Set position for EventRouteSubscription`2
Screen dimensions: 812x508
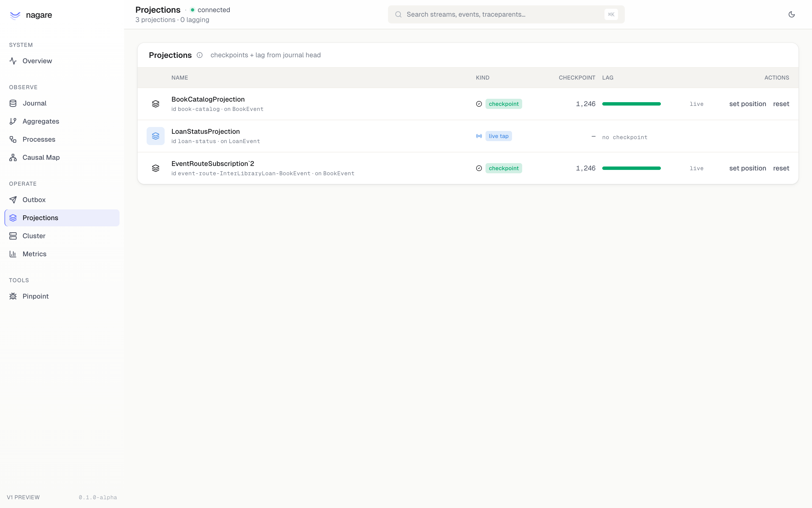pos(748,168)
